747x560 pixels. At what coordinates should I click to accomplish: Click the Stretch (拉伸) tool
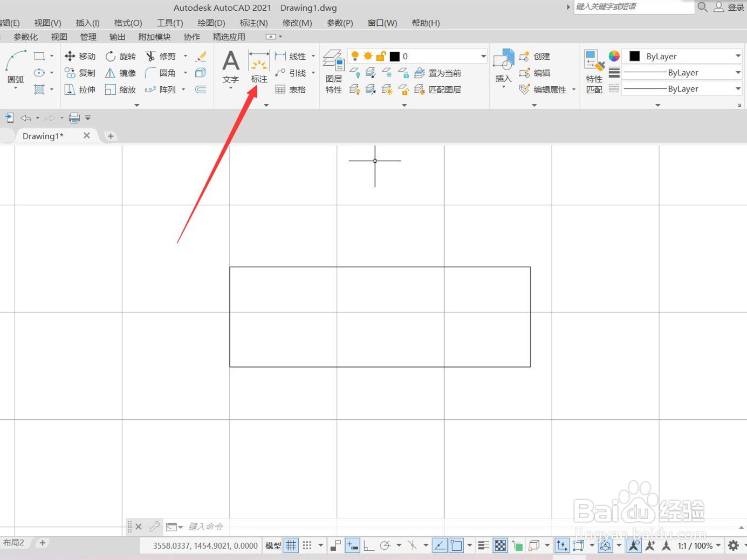(x=80, y=89)
